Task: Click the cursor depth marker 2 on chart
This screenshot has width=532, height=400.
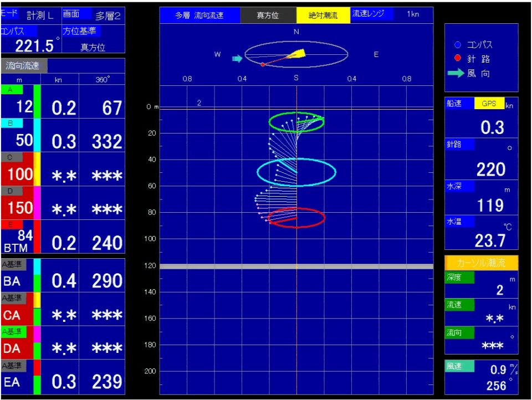Action: click(199, 103)
